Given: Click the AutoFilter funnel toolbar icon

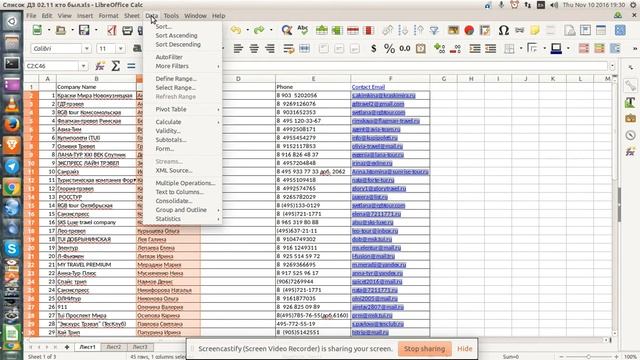Looking at the screenshot, I should pyautogui.click(x=434, y=30).
